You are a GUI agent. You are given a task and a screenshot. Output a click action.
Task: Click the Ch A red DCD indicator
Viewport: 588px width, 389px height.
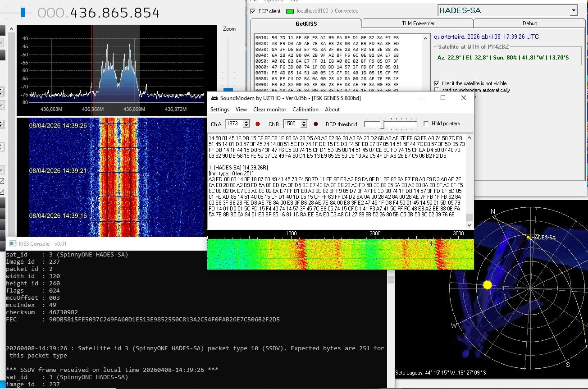[x=258, y=124]
